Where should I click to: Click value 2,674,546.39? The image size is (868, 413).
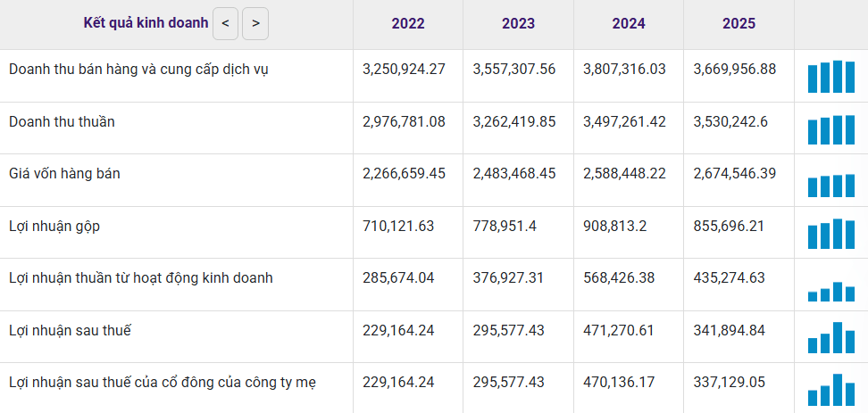(x=735, y=174)
